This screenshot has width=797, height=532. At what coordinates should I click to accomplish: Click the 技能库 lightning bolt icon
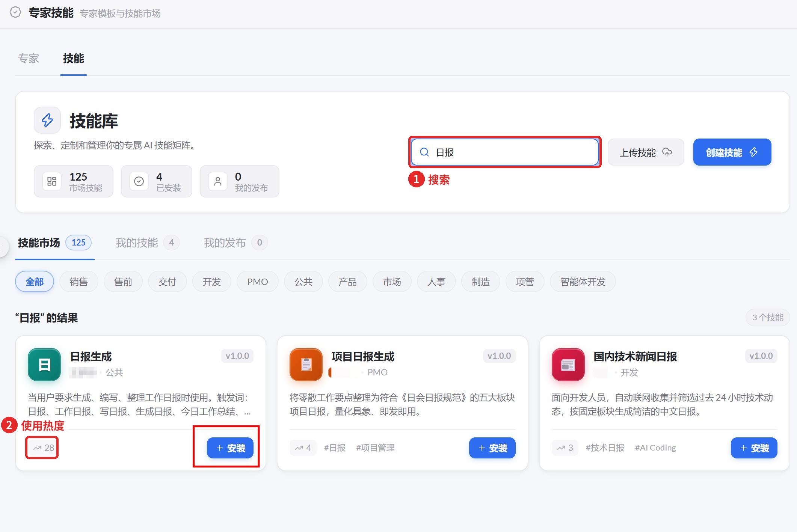[47, 121]
